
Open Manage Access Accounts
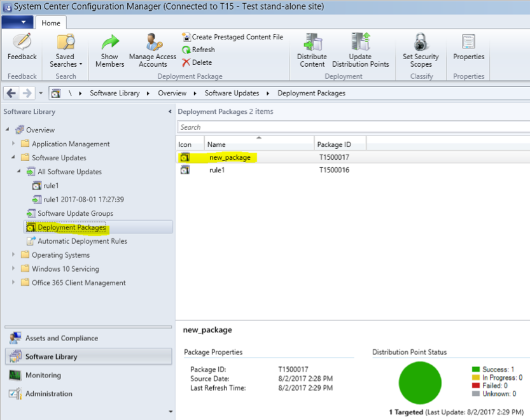pyautogui.click(x=153, y=51)
